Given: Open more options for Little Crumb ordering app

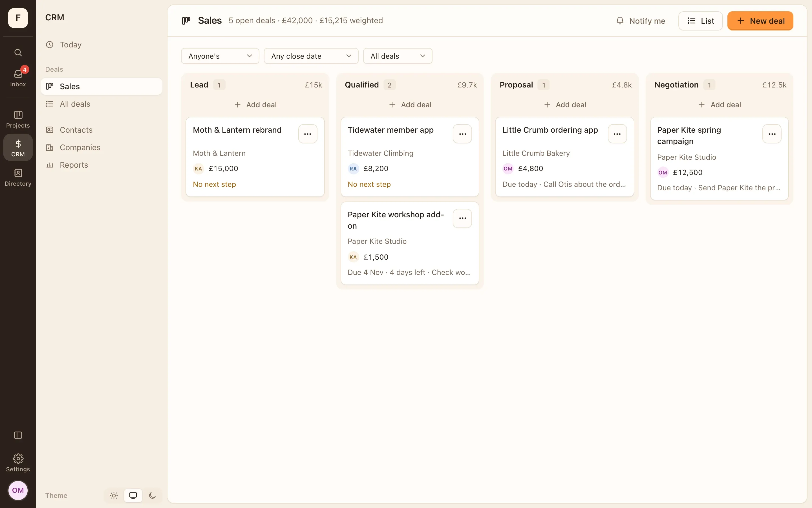Looking at the screenshot, I should click(x=617, y=134).
